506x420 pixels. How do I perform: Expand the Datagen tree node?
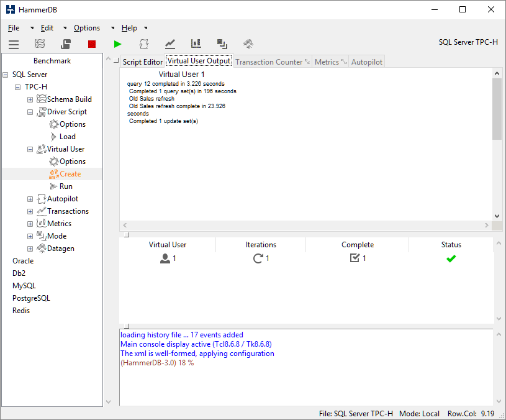(30, 249)
